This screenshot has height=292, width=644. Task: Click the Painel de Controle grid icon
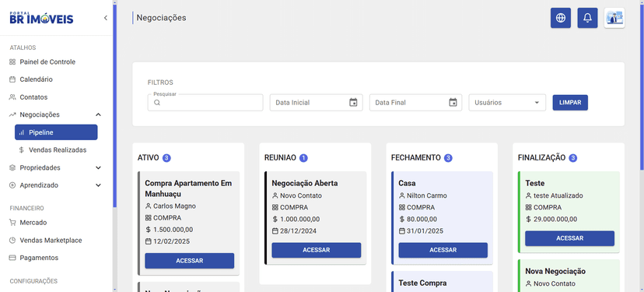click(x=12, y=62)
